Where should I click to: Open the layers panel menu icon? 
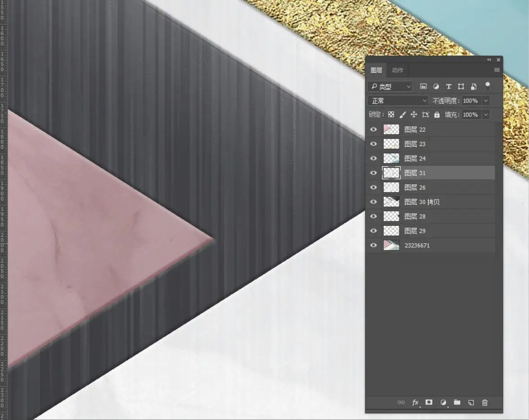pos(497,70)
